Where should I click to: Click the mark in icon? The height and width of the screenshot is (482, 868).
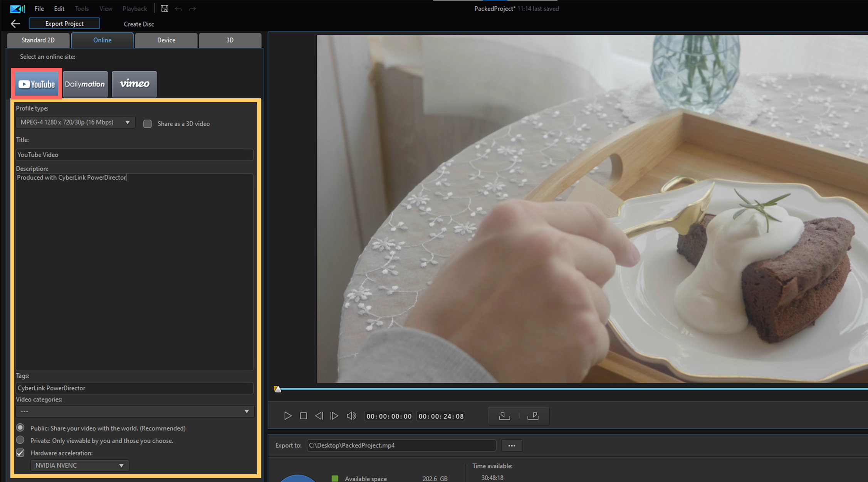pyautogui.click(x=504, y=416)
